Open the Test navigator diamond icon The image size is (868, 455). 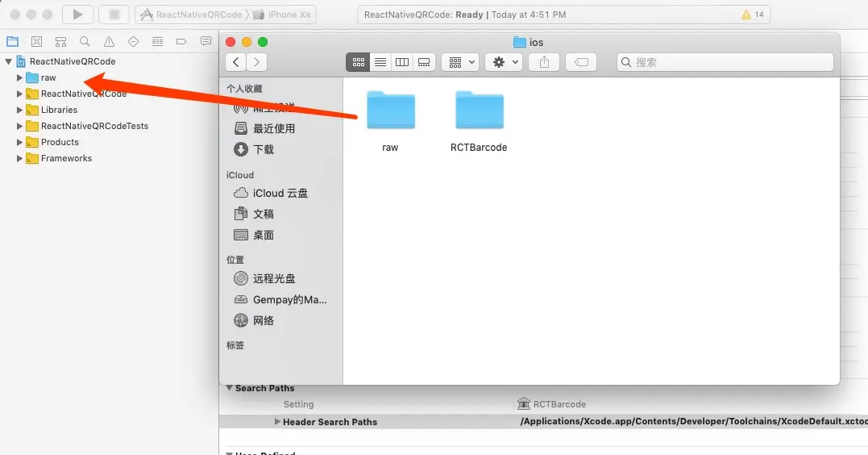click(134, 42)
